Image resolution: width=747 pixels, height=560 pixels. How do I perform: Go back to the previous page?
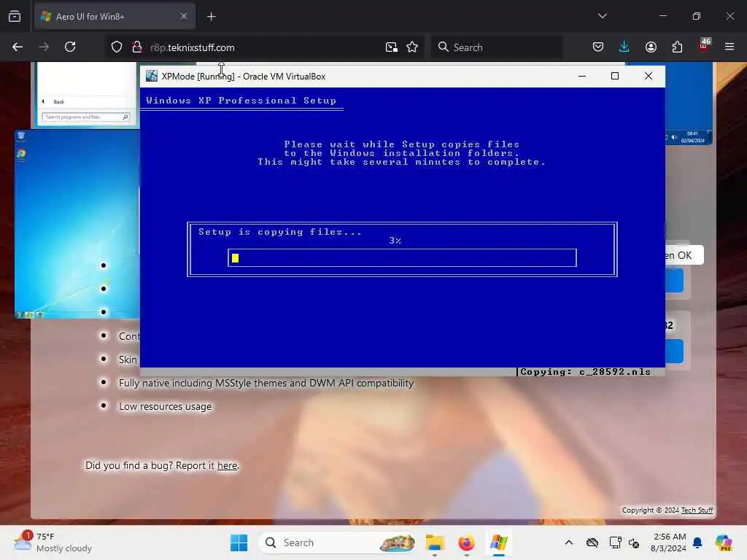(x=18, y=47)
